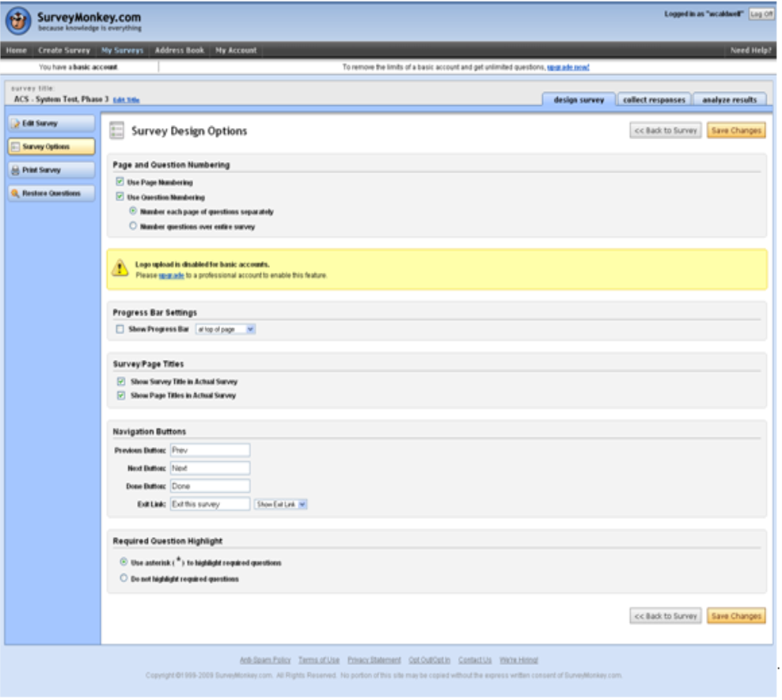Open the progress bar position dropdown
The width and height of the screenshot is (782, 700).
click(226, 329)
